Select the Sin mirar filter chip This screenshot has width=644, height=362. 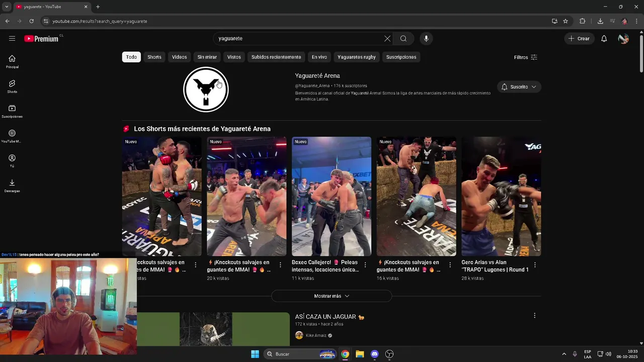tap(207, 57)
